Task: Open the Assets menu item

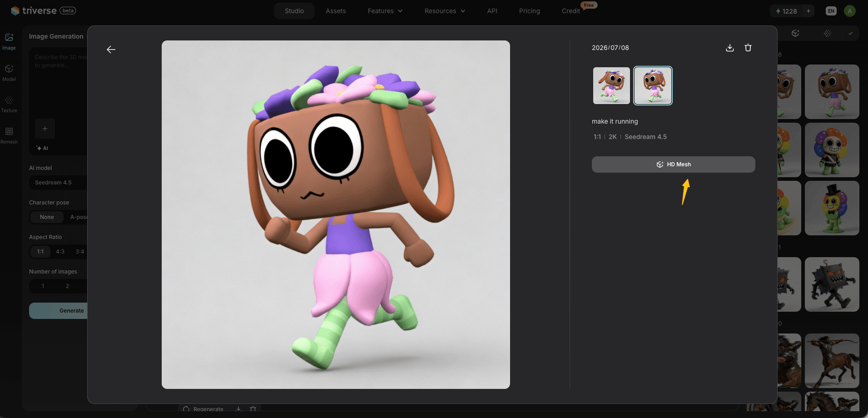Action: point(336,11)
